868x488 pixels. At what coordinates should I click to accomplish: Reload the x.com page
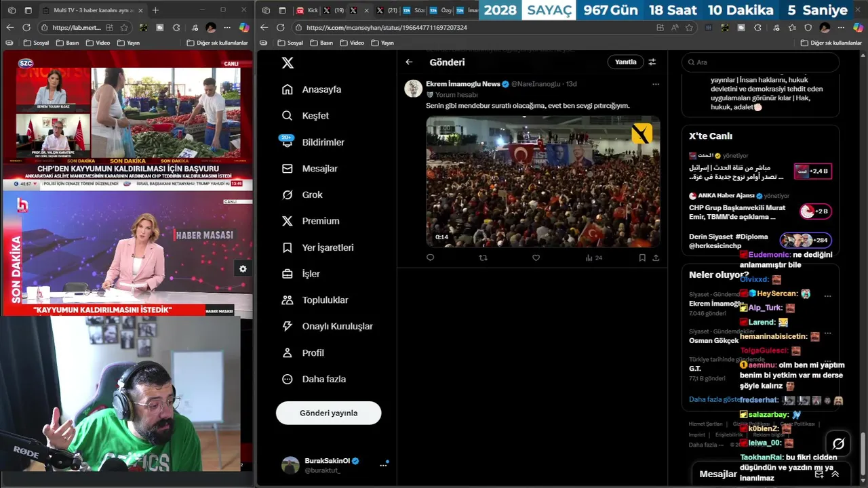(281, 28)
